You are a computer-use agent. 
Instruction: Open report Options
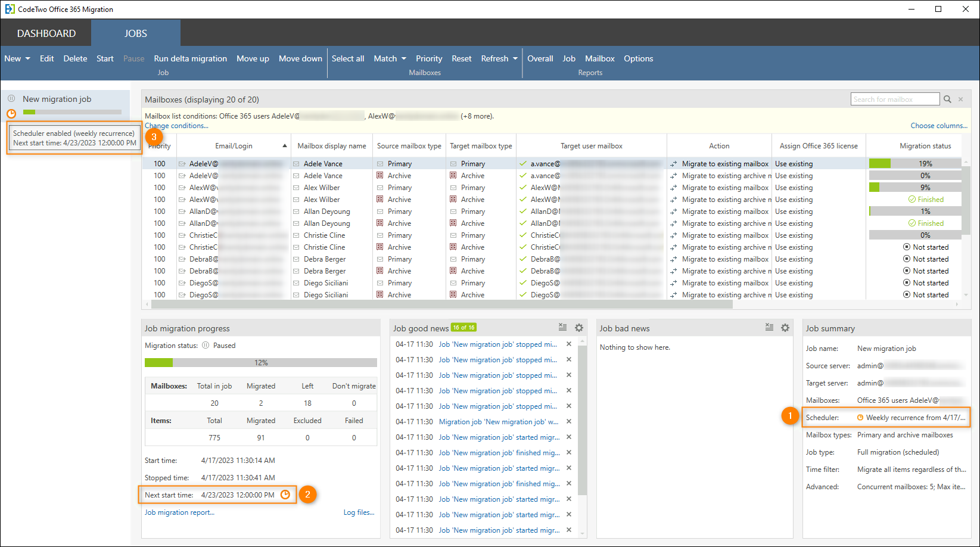coord(639,58)
